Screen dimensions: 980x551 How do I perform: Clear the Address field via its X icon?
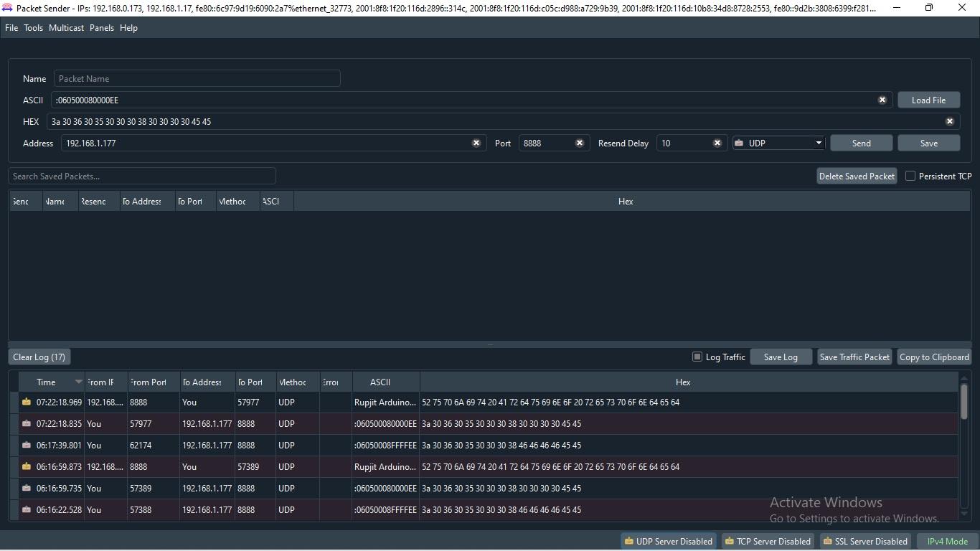476,143
